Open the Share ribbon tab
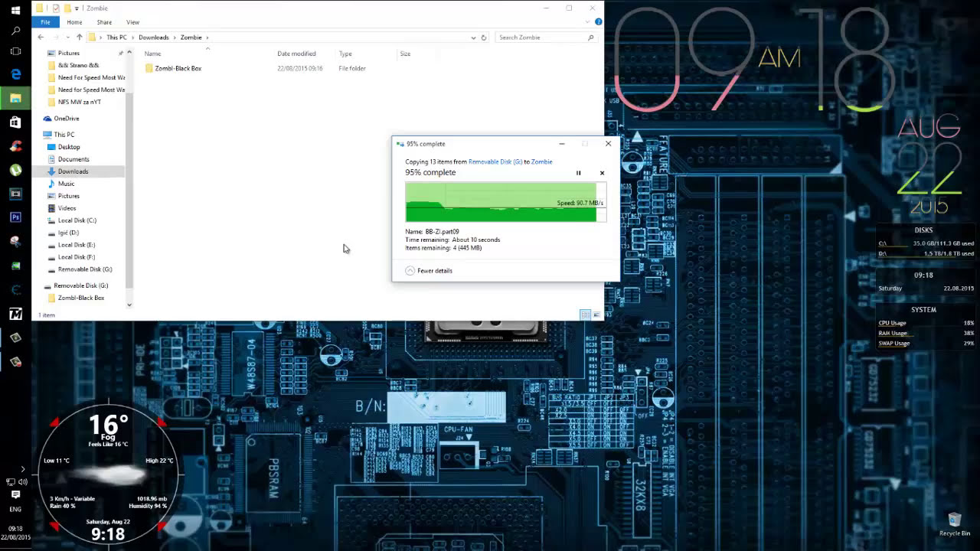 click(x=104, y=22)
